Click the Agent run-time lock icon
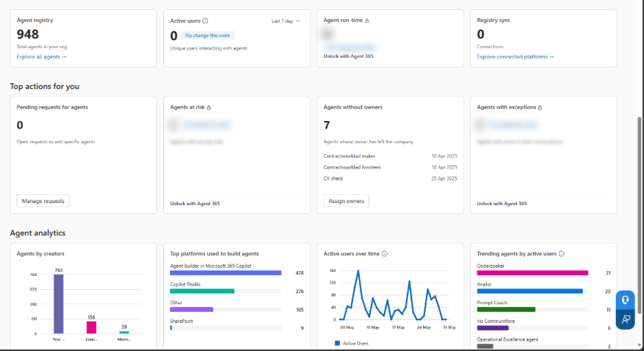The image size is (644, 351). pyautogui.click(x=367, y=21)
